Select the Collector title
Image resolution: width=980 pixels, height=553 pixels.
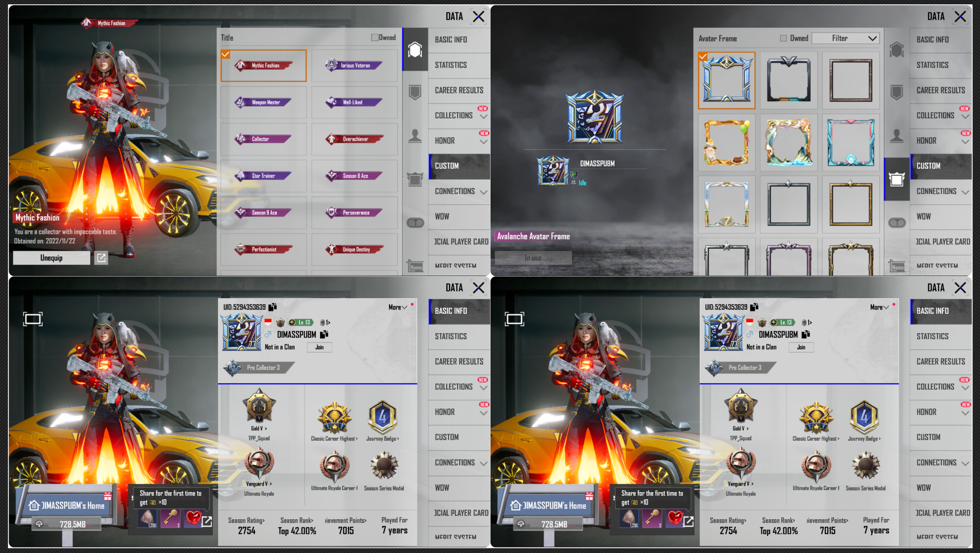263,139
